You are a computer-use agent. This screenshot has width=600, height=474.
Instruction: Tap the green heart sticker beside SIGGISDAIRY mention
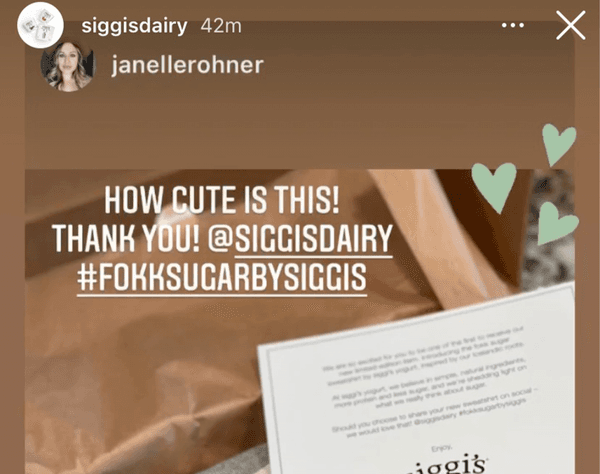click(x=557, y=224)
